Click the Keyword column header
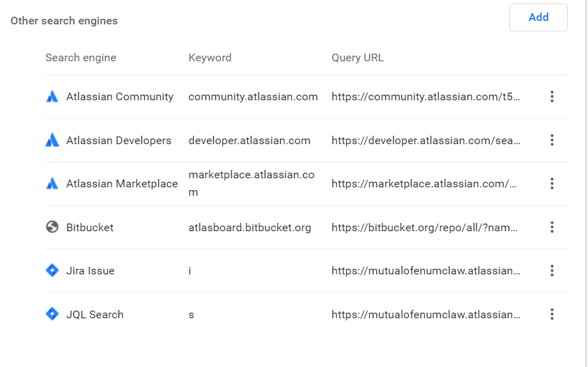588x367 pixels. [x=210, y=58]
